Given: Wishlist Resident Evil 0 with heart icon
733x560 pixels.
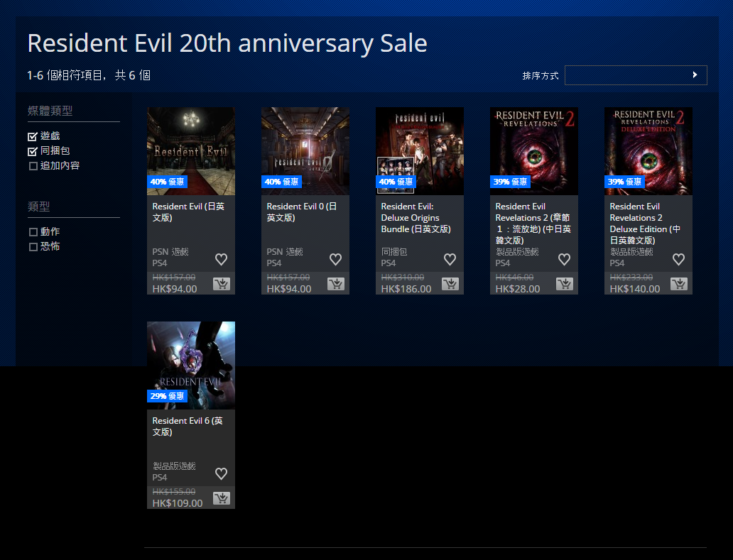Looking at the screenshot, I should 335,260.
